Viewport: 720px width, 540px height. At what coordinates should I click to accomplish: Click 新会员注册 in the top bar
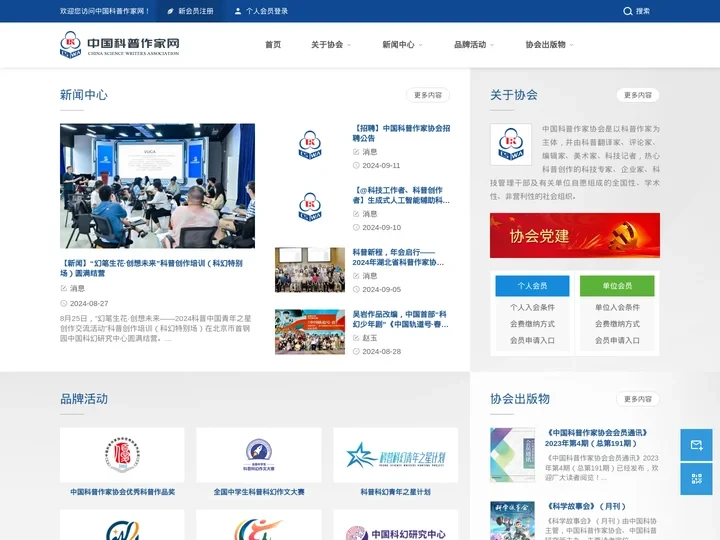click(x=196, y=11)
